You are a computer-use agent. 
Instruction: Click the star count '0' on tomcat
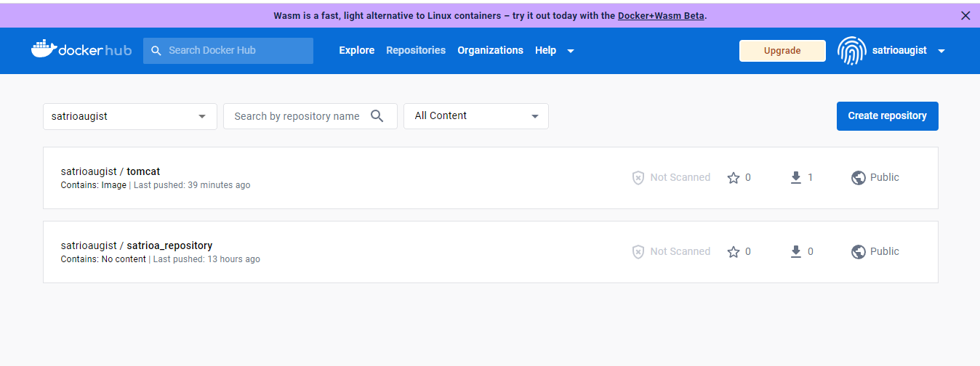(748, 177)
